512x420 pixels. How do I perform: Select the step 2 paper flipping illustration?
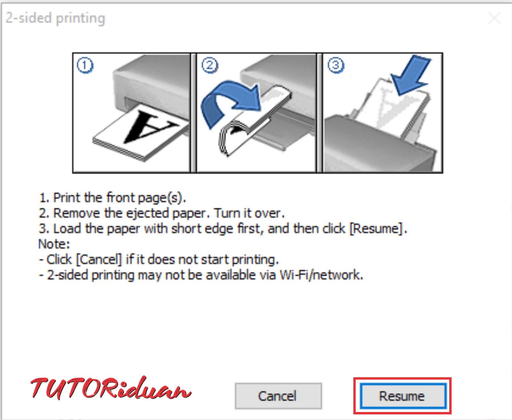click(x=256, y=113)
